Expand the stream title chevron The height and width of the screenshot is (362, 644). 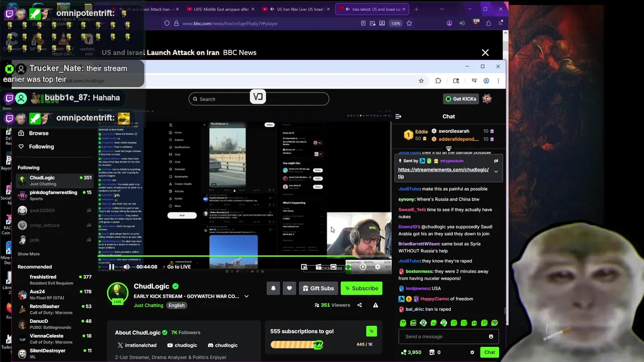(247, 296)
